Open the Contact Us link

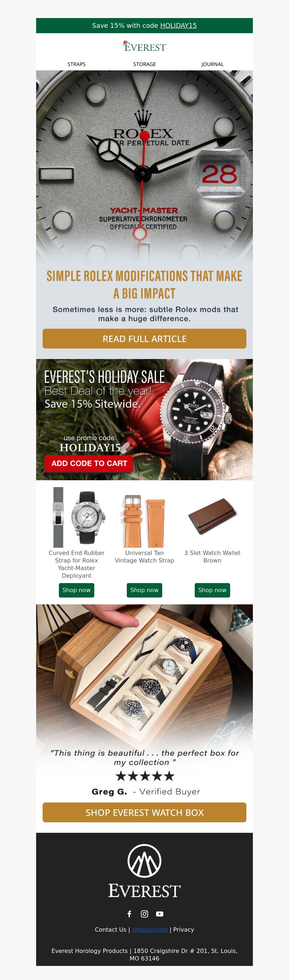(x=111, y=929)
